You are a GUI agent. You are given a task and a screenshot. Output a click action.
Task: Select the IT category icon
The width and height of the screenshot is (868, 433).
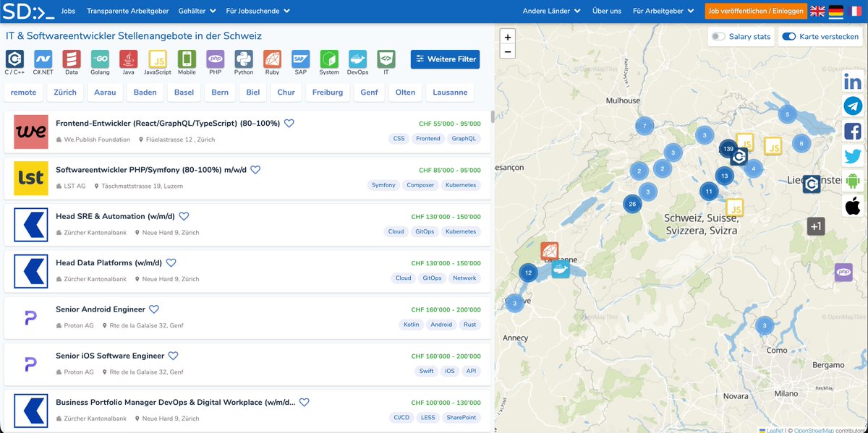pyautogui.click(x=386, y=61)
